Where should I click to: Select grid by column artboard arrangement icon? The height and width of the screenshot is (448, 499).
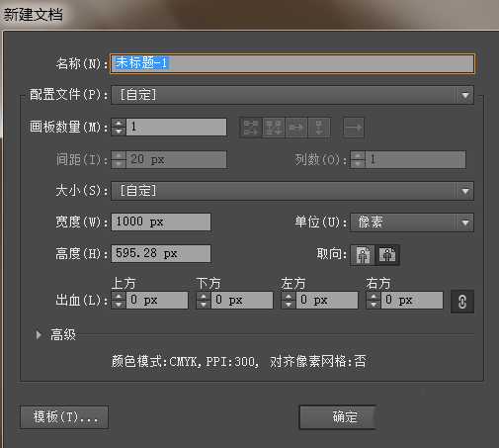point(274,128)
